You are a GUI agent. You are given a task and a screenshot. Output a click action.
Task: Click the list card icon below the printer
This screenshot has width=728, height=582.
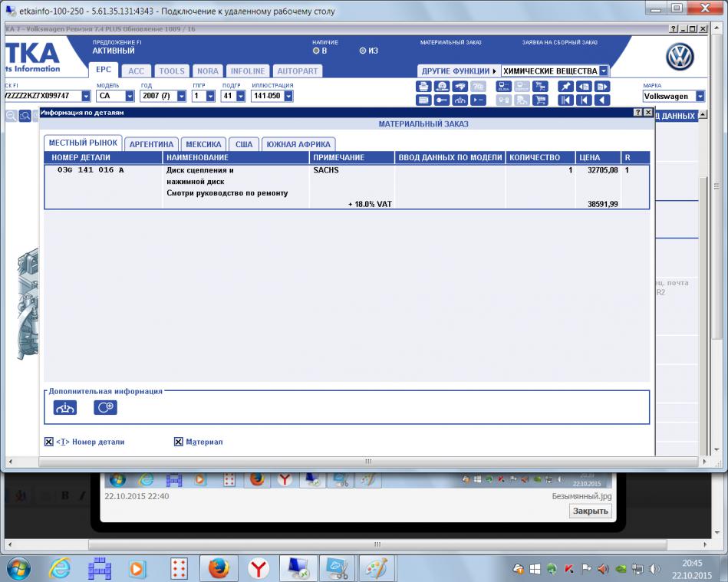click(x=423, y=100)
